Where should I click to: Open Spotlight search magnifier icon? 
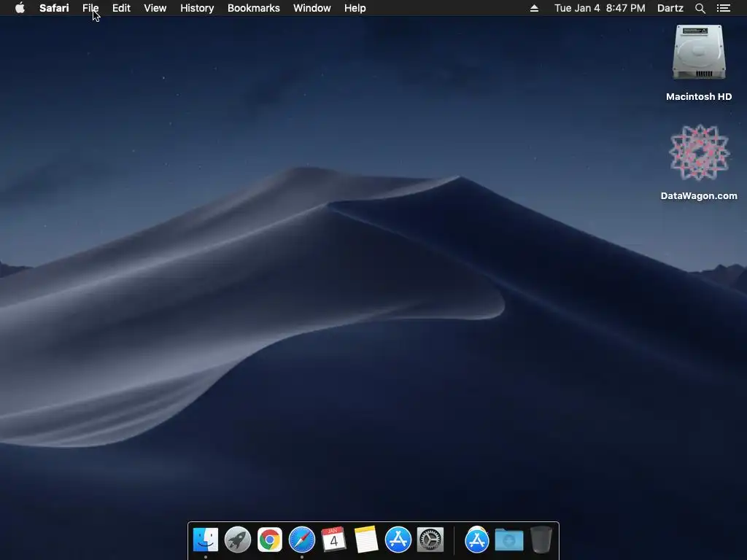700,8
